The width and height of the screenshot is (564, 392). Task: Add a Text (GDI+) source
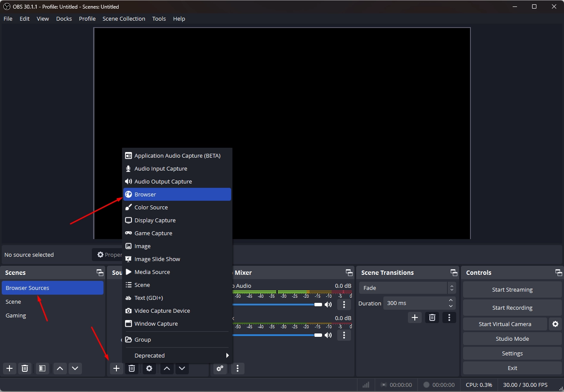(177, 298)
